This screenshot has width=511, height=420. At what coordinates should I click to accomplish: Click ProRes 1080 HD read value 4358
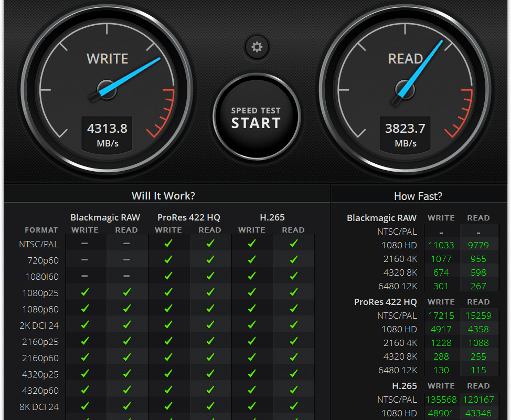(478, 329)
